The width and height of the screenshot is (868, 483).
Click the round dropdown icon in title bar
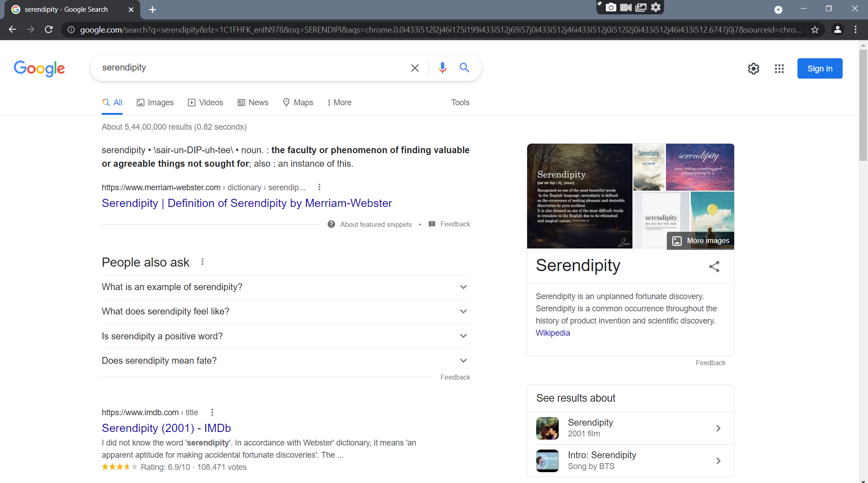[778, 9]
